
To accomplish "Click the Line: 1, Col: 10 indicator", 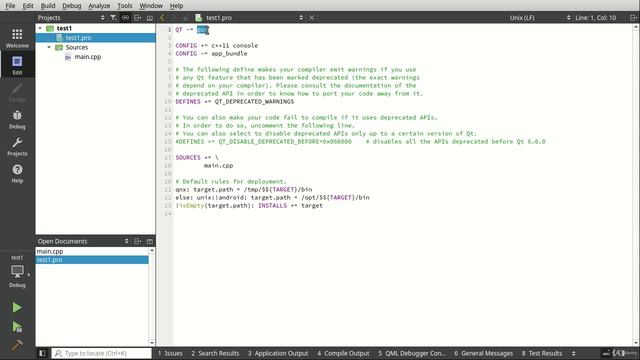I will coord(595,18).
